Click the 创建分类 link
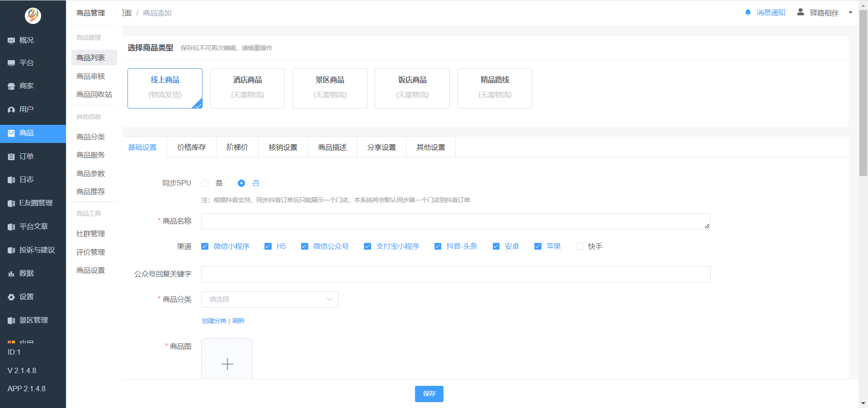Viewport: 868px width, 408px height. point(214,321)
